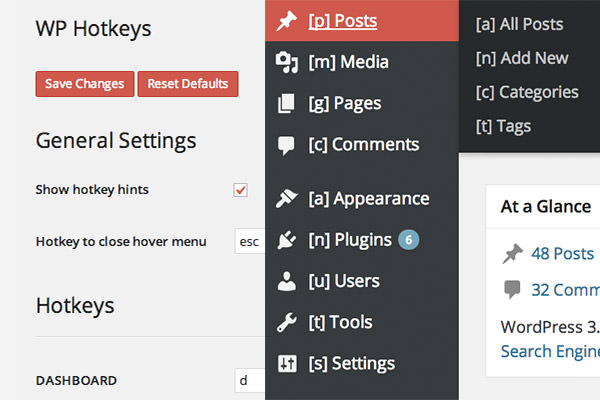Click the Tools wrench icon
The height and width of the screenshot is (400, 600).
tap(286, 322)
